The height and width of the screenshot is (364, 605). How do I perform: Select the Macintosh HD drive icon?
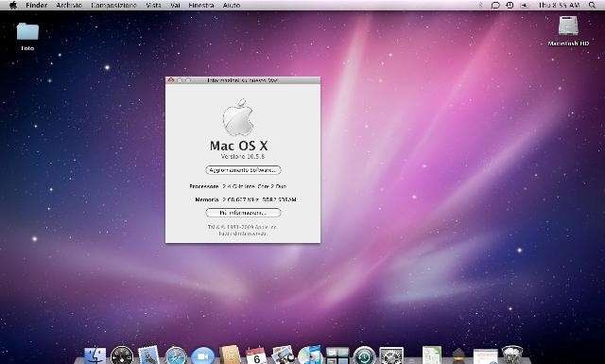568,26
